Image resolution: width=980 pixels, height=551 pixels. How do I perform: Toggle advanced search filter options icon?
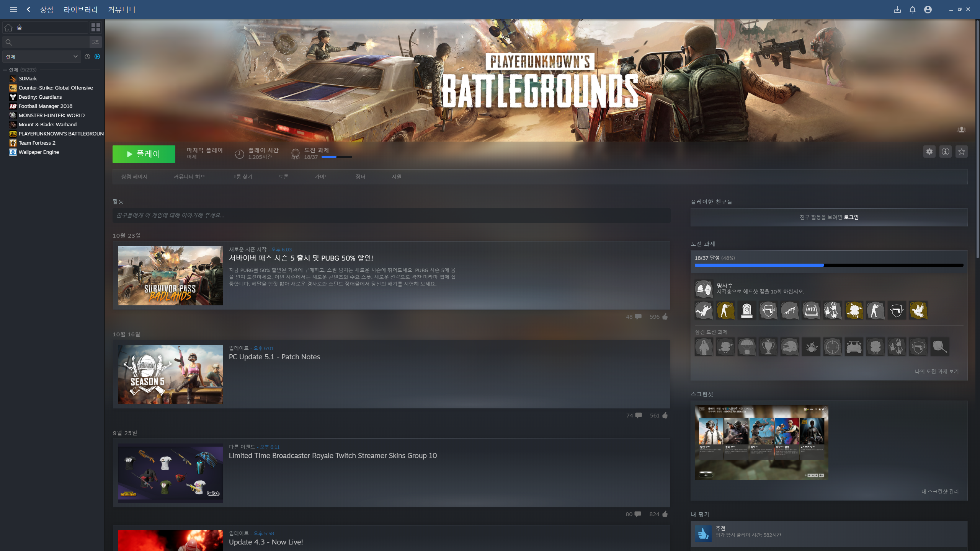96,42
